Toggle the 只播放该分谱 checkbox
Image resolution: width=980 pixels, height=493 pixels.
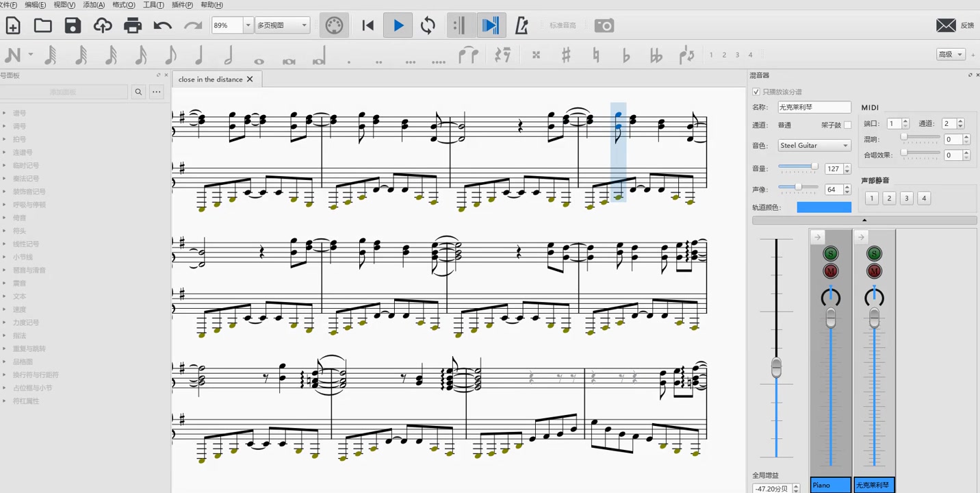click(756, 92)
